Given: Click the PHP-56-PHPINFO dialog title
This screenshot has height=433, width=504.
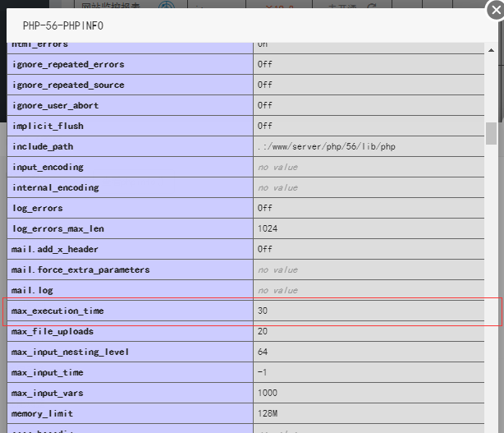Looking at the screenshot, I should (x=63, y=25).
